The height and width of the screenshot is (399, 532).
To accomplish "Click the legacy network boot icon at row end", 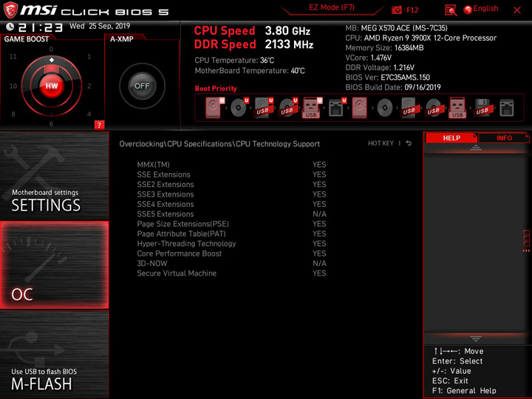I will [507, 108].
